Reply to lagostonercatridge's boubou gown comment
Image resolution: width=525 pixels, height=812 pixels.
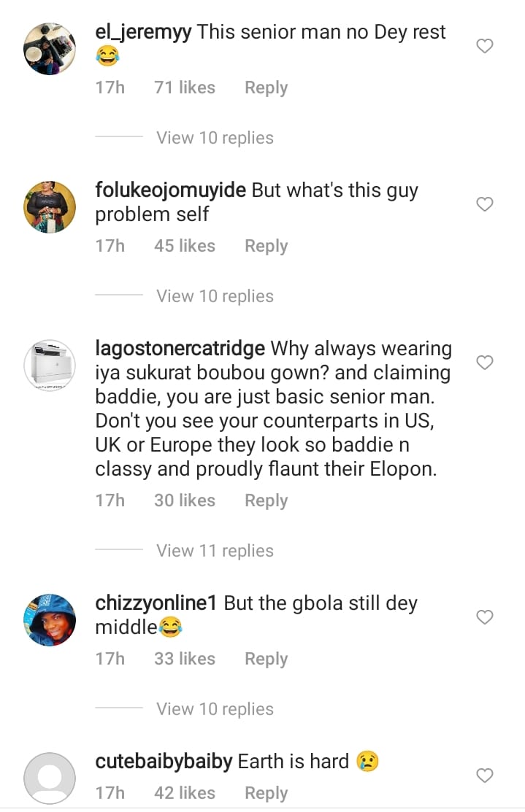click(266, 500)
